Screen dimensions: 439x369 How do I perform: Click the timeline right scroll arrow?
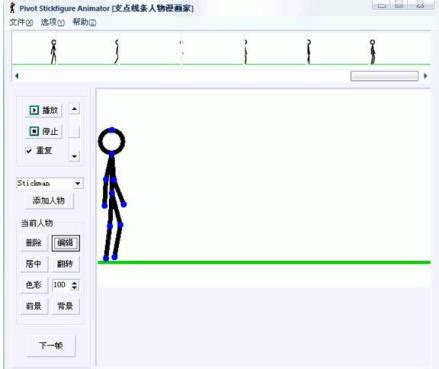click(426, 76)
